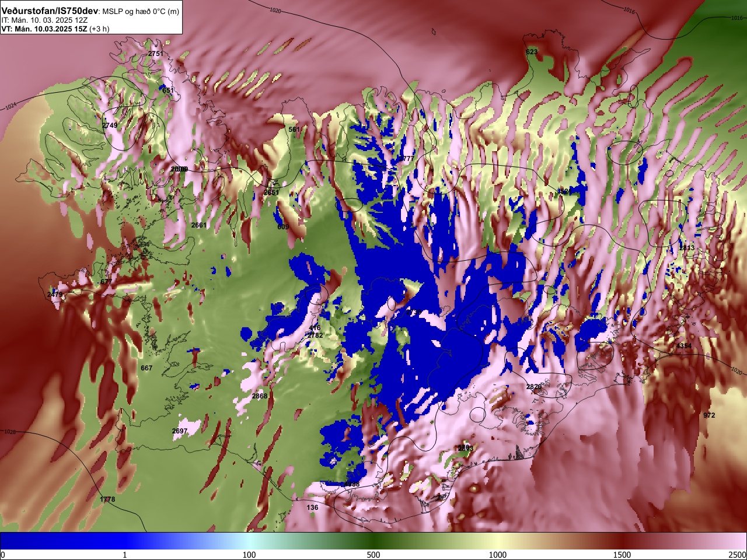The image size is (747, 560).
Task: Click the map value '2697'
Action: click(x=180, y=431)
